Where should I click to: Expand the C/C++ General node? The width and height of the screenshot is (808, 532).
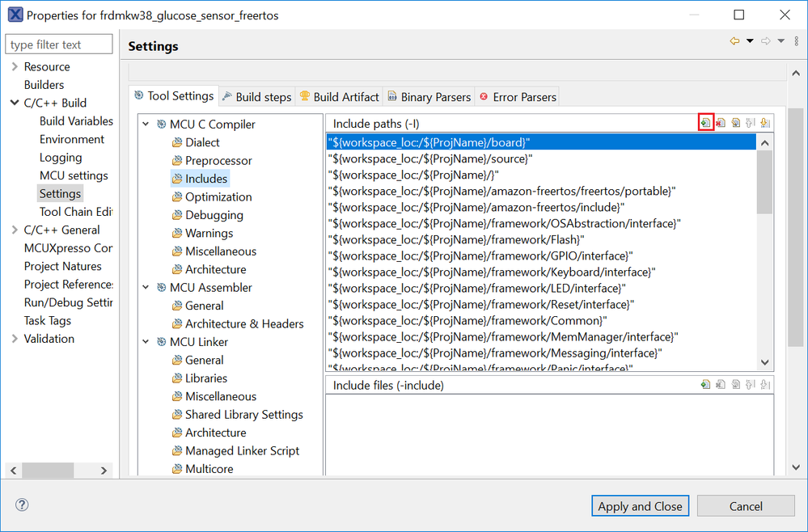pos(15,230)
